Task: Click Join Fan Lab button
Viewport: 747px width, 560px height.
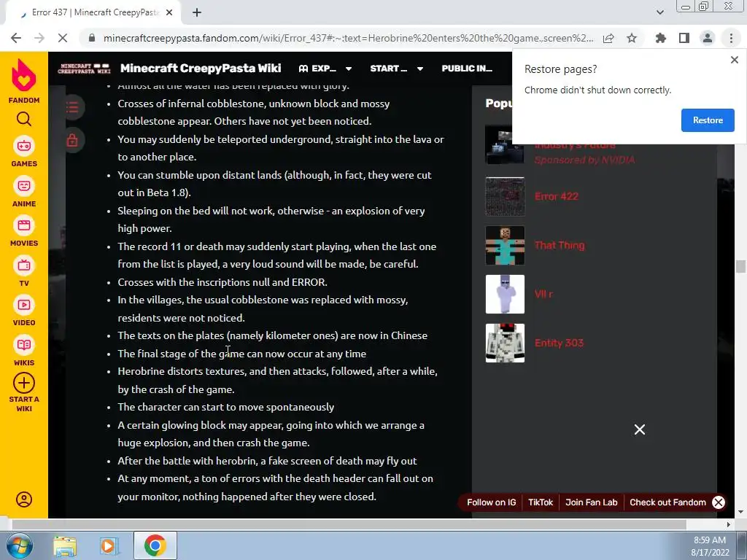Action: tap(591, 502)
